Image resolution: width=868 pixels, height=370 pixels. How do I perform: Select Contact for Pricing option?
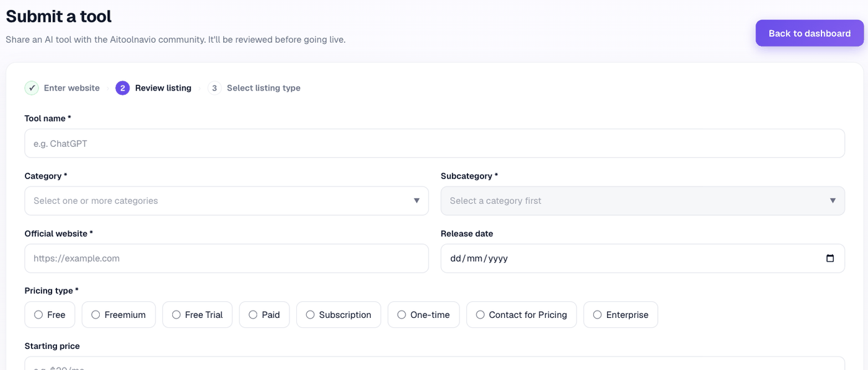[x=521, y=315]
